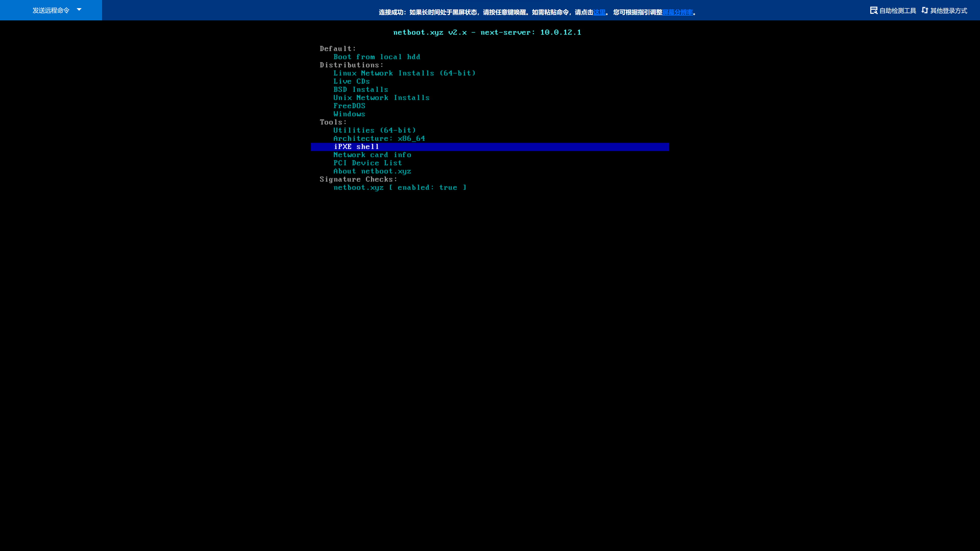Open Network card info entry
This screenshot has height=551, width=980.
pyautogui.click(x=372, y=155)
